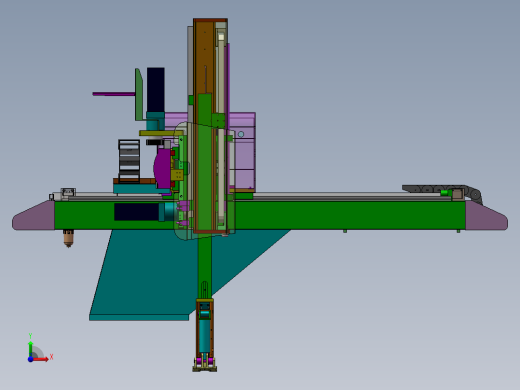Screen dimensions: 520x390
Task: Select the purple left end cap
Action: click(x=34, y=216)
